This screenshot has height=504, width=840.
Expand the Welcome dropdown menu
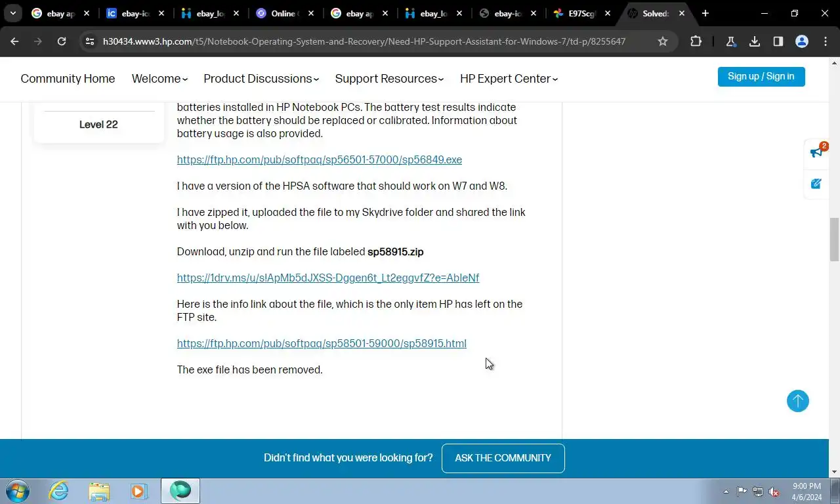(159, 79)
